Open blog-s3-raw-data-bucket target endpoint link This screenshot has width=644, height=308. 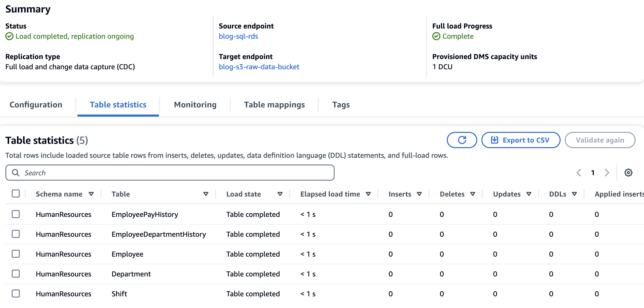tap(259, 67)
